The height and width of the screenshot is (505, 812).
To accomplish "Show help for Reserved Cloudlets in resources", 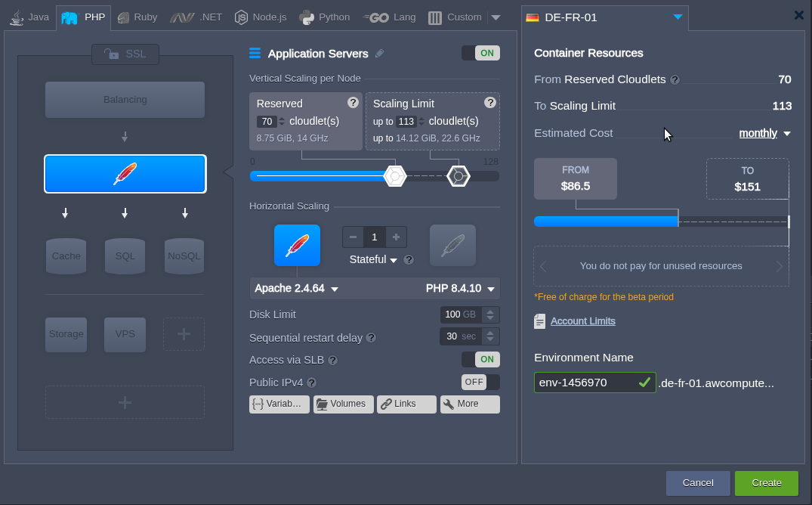I will coord(675,80).
